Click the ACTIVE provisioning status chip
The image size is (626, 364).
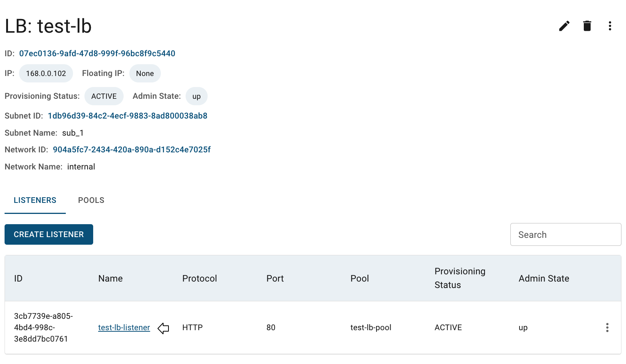point(104,96)
